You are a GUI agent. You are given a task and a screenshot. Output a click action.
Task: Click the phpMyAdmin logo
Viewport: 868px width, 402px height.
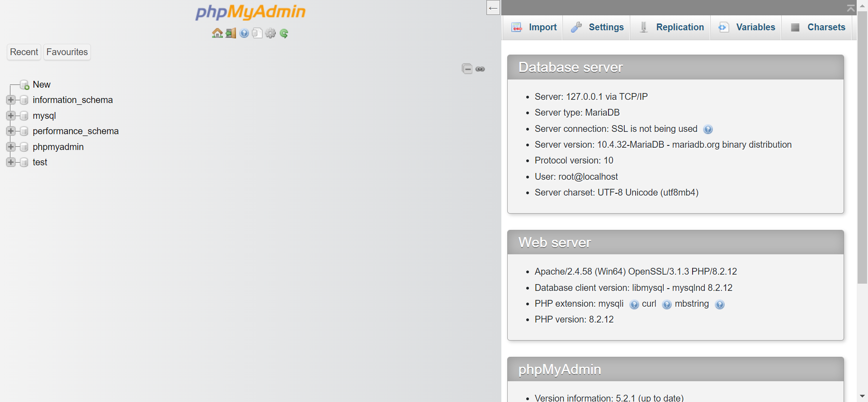250,12
